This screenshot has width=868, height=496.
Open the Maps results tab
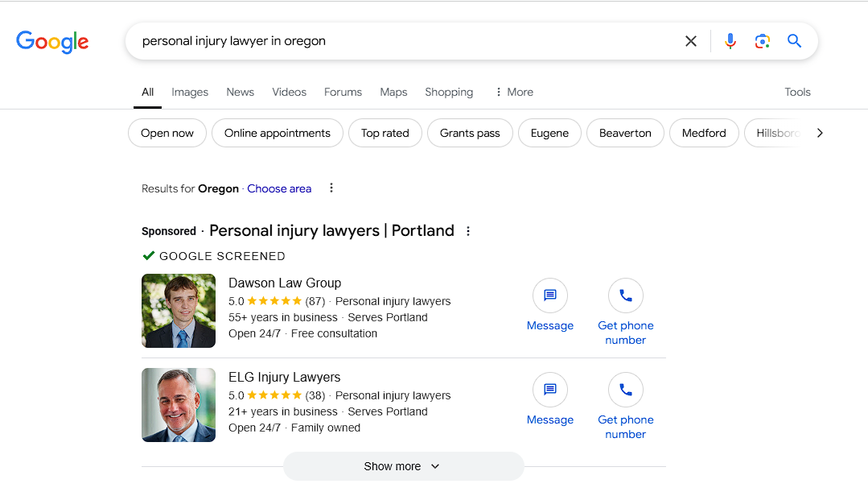393,92
